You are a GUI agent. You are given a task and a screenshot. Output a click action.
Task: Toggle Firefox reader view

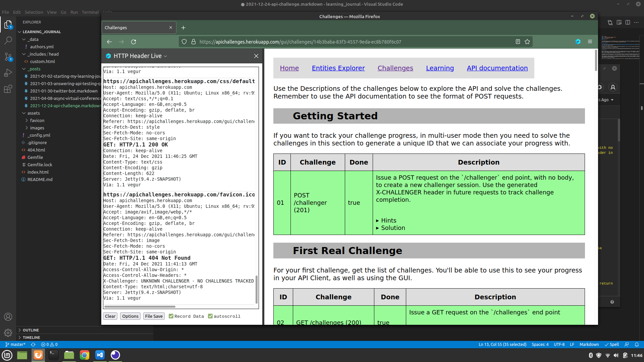(518, 42)
